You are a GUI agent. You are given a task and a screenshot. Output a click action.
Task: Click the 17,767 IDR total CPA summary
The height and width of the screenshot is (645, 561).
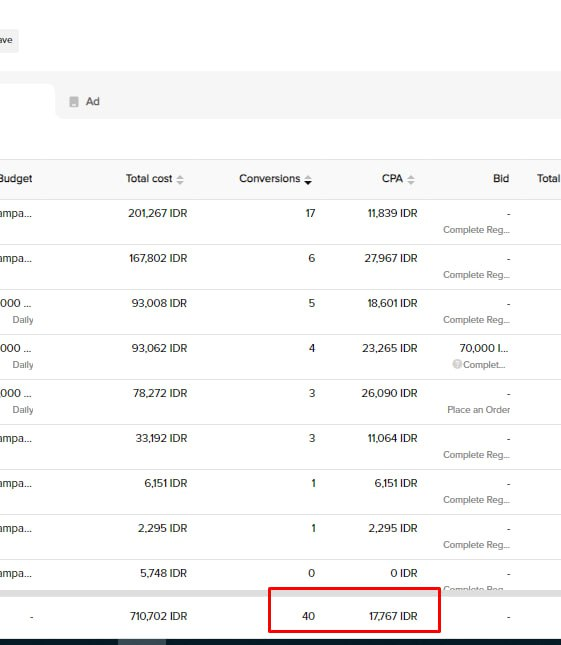[393, 616]
